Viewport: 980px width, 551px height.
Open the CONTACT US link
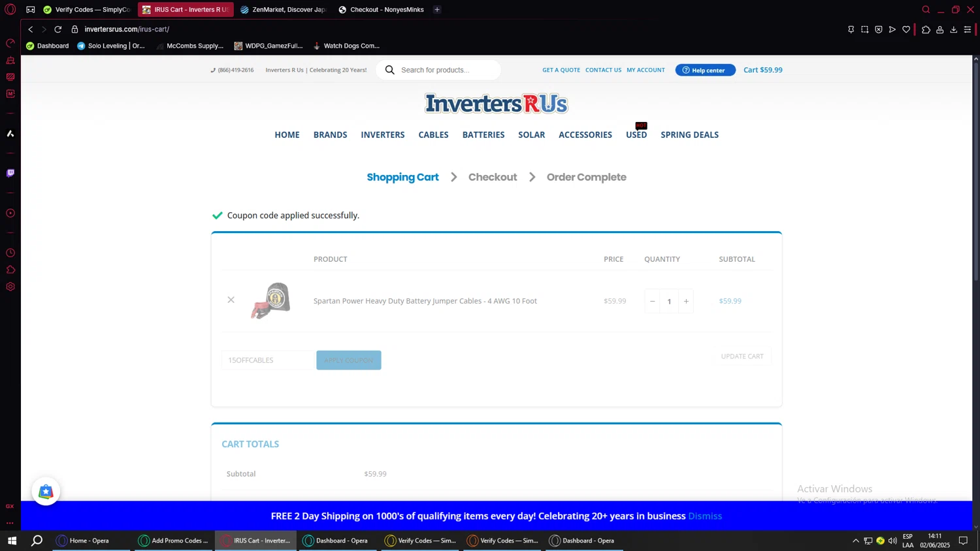(x=603, y=70)
